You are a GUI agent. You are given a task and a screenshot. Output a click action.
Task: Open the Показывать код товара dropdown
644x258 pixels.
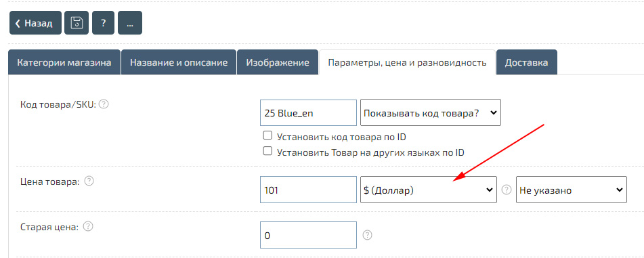click(x=431, y=112)
